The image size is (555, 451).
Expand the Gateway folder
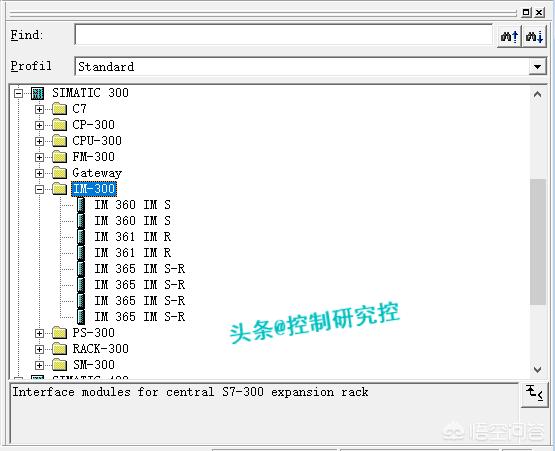coord(39,173)
